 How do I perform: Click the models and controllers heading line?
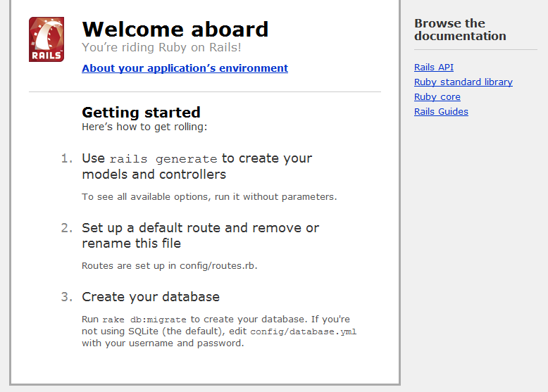(154, 175)
